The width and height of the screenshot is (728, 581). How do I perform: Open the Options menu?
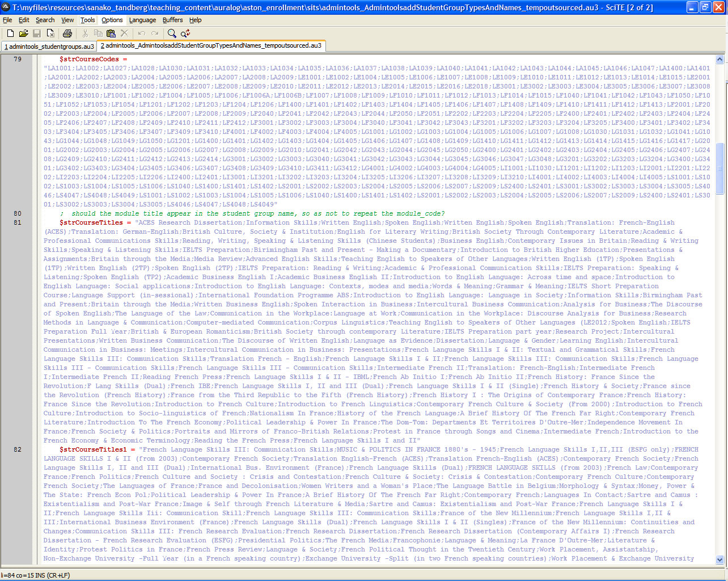tap(112, 20)
